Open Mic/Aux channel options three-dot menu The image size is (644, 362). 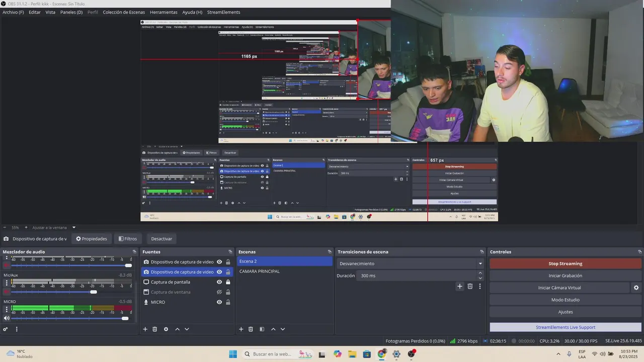[7, 283]
